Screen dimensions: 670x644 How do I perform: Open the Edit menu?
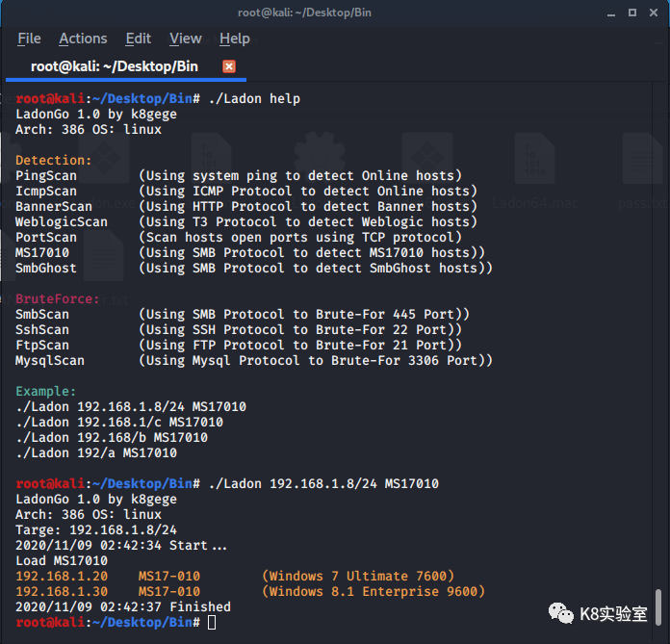[138, 39]
